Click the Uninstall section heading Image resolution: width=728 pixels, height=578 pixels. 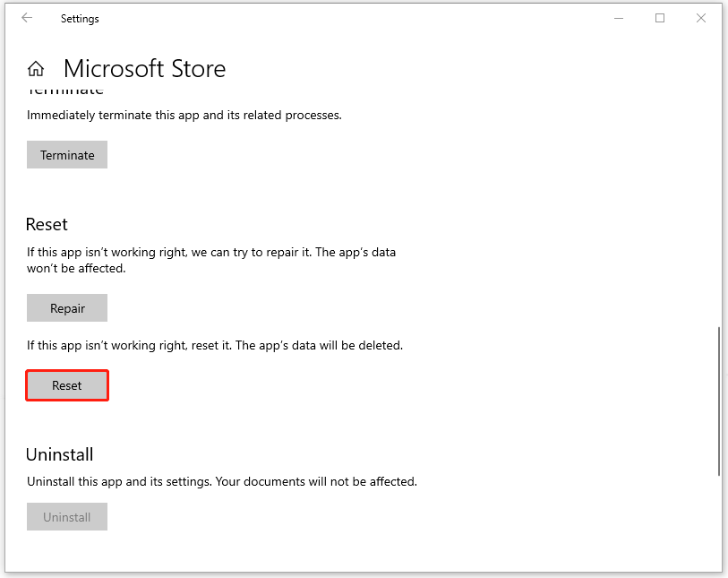[59, 454]
